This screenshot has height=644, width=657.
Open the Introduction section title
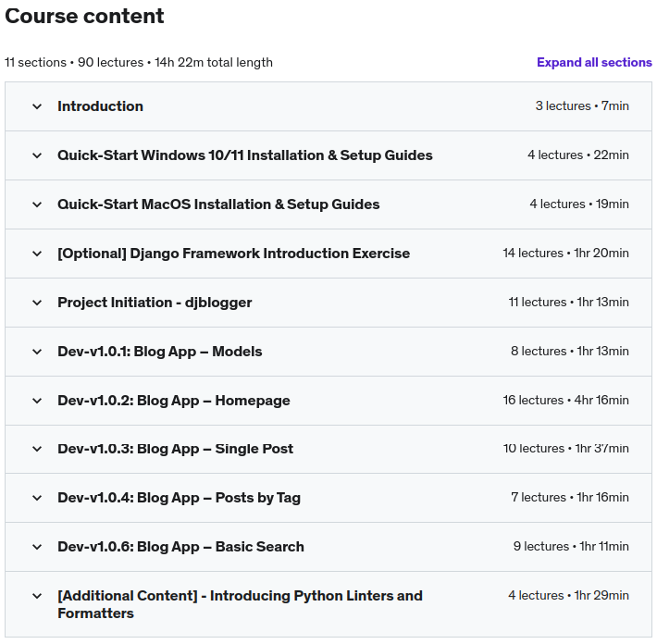(x=100, y=106)
